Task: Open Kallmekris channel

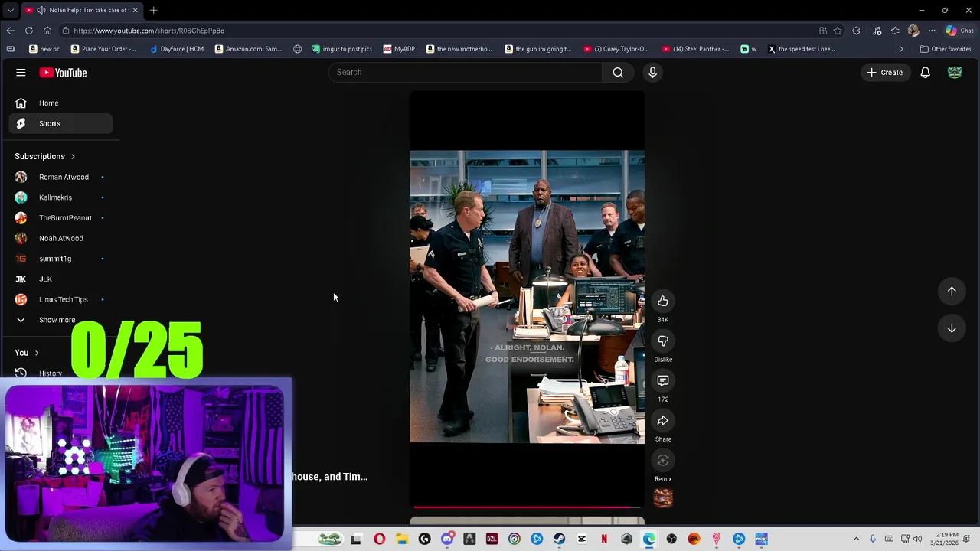Action: coord(61,197)
